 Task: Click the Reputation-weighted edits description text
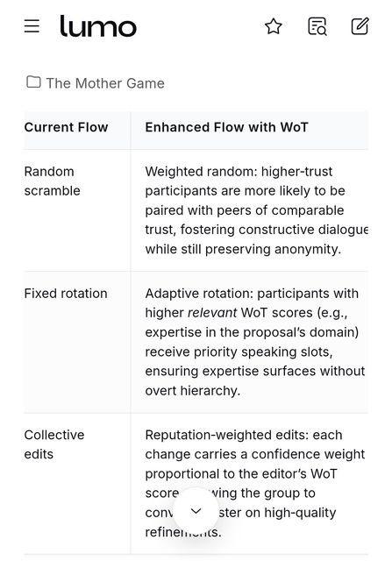pos(255,483)
